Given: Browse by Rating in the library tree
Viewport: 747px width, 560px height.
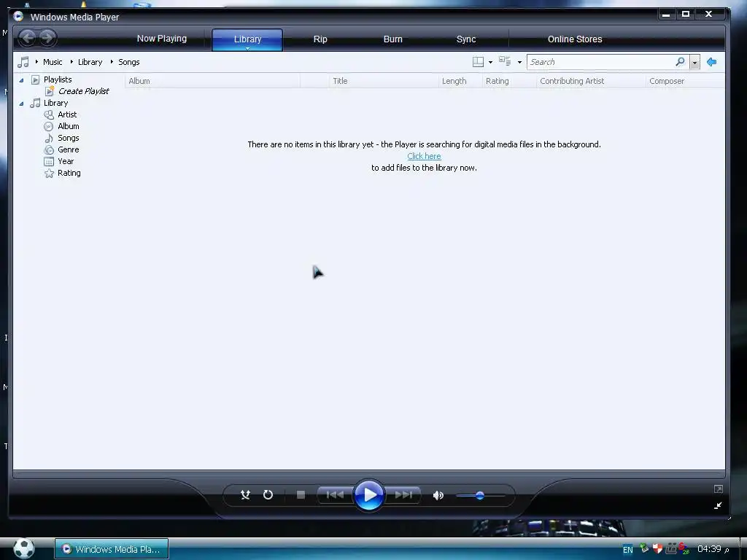Looking at the screenshot, I should click(x=69, y=173).
